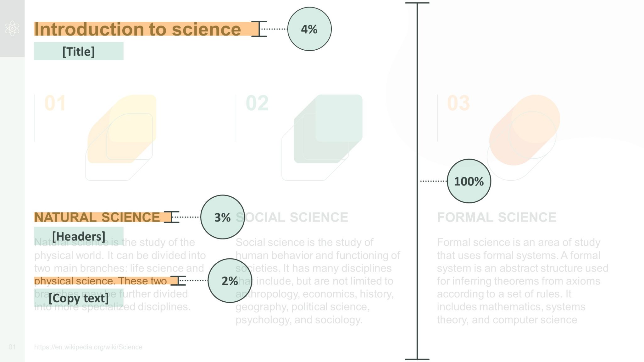Select the Introduction to science title
This screenshot has width=644, height=362.
pyautogui.click(x=138, y=29)
